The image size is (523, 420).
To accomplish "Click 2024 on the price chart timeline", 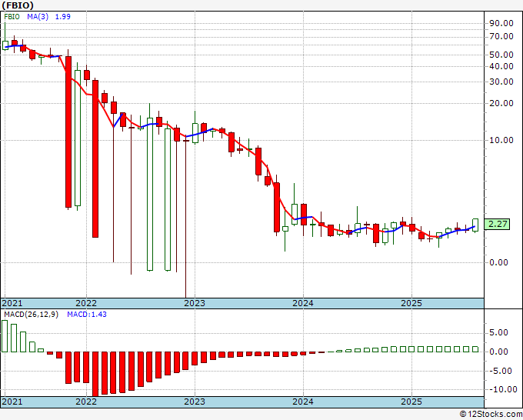I will pos(303,303).
